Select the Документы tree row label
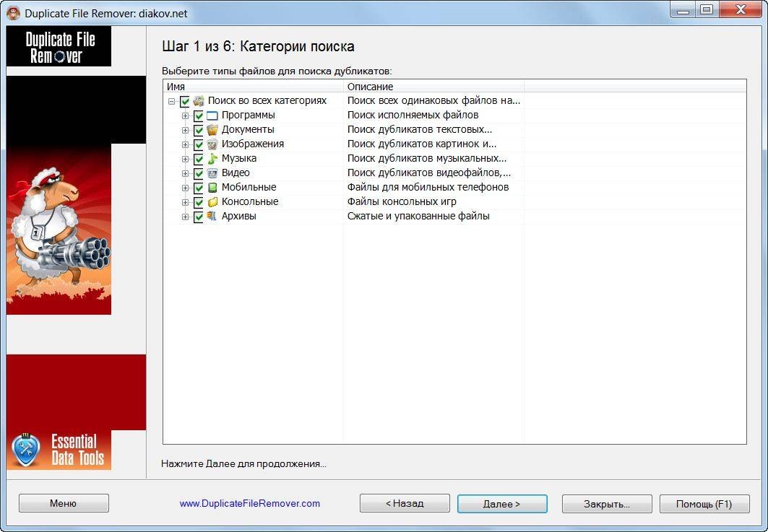This screenshot has height=532, width=768. coord(248,130)
